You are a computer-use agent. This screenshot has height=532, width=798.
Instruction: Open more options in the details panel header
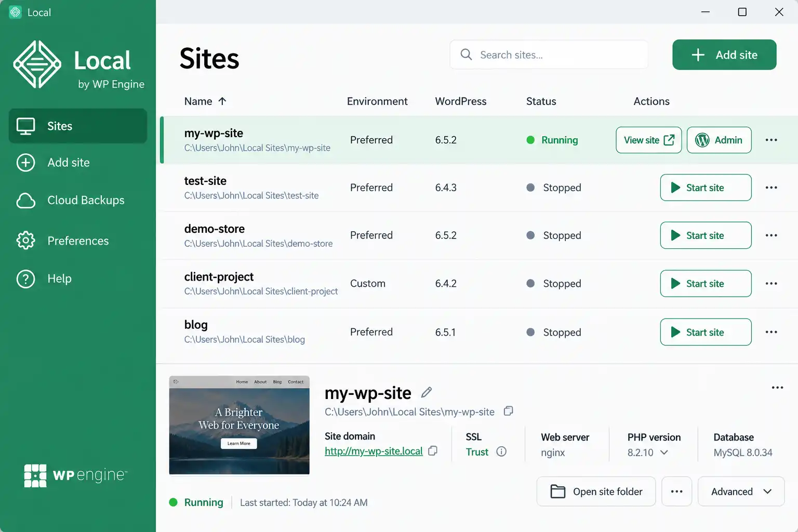777,388
